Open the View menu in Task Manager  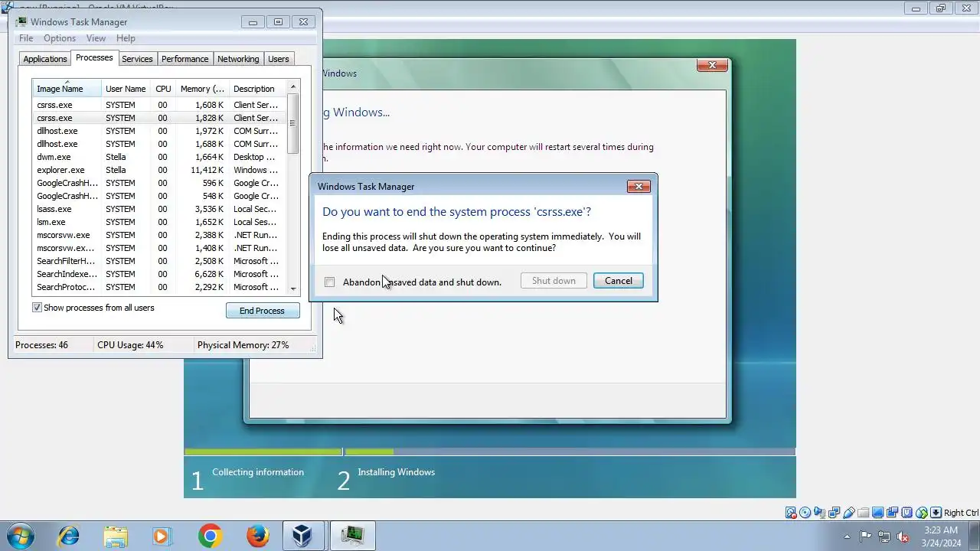[96, 38]
